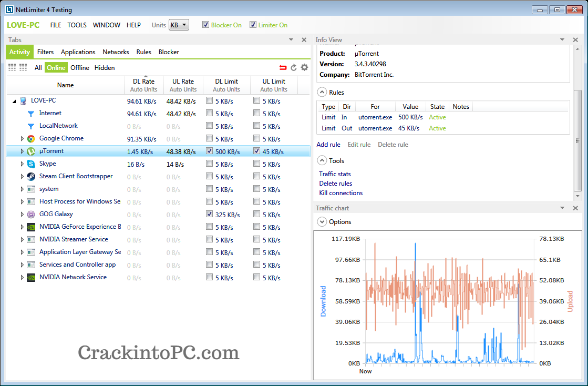Open the Tabs panel dropdown arrow

tap(291, 39)
